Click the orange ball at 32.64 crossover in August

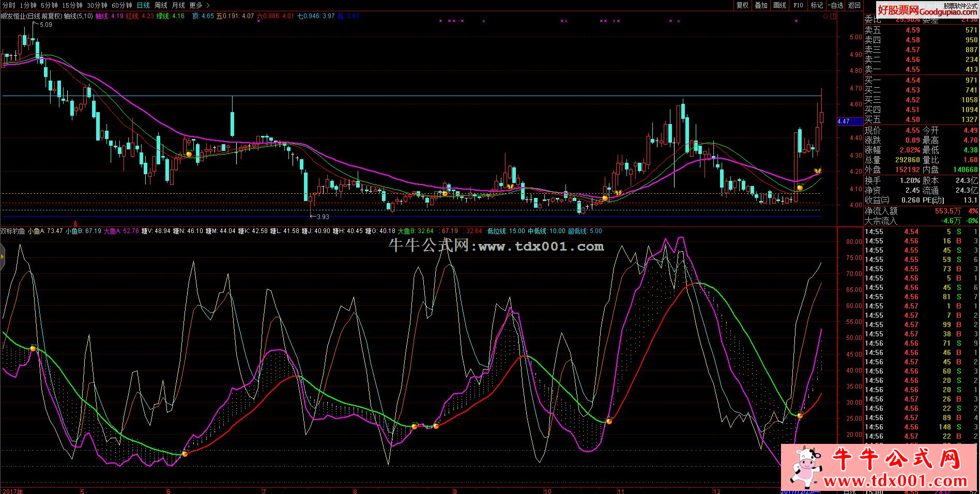coord(415,426)
